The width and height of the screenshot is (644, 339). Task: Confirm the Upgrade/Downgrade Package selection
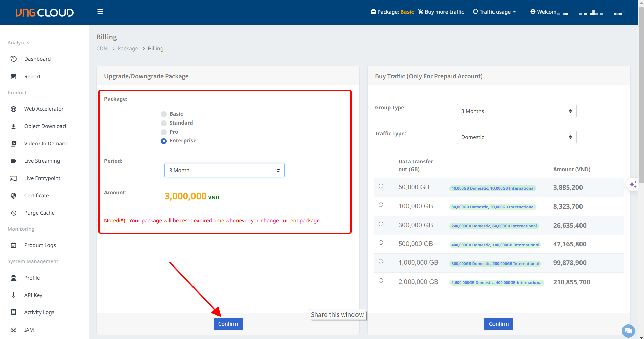pos(228,324)
